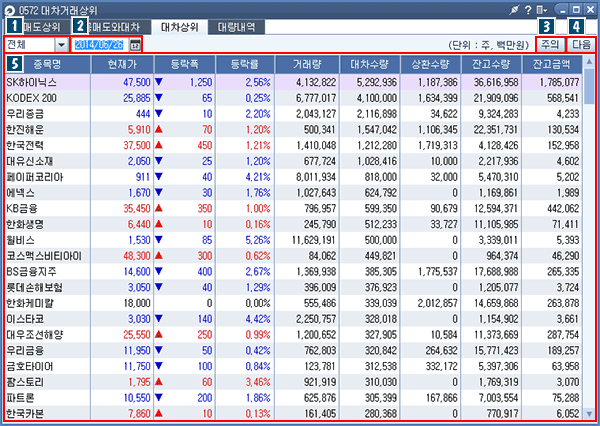Sort by 등락률 column header
This screenshot has width=600, height=426.
pyautogui.click(x=245, y=64)
